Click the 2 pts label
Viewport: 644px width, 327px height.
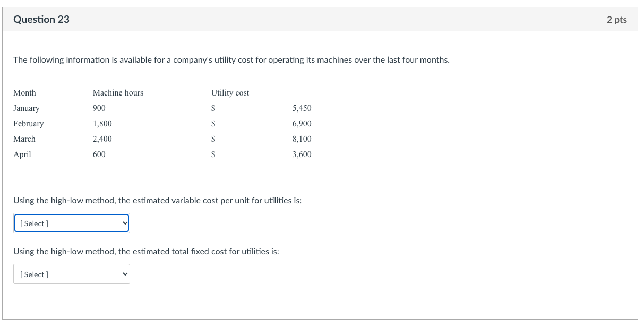click(617, 19)
